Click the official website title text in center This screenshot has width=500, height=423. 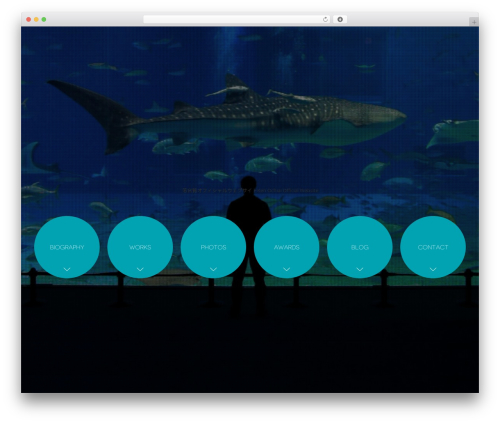pyautogui.click(x=250, y=190)
